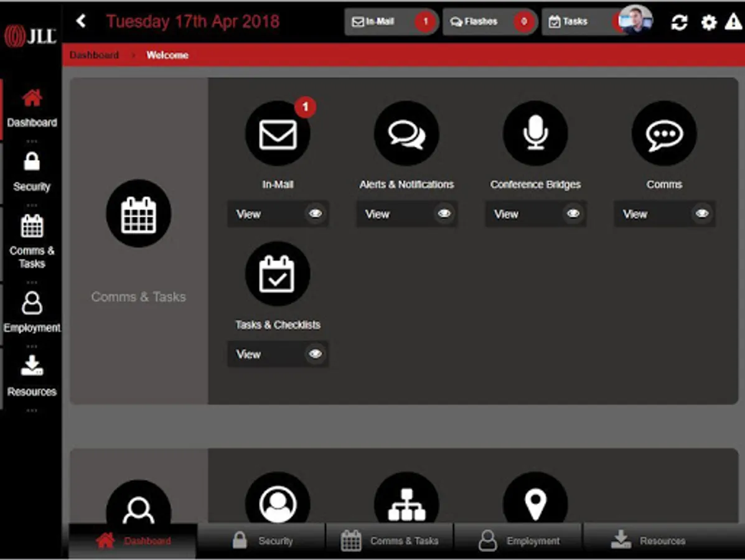Expand dots below Resources sidebar item

tap(31, 411)
